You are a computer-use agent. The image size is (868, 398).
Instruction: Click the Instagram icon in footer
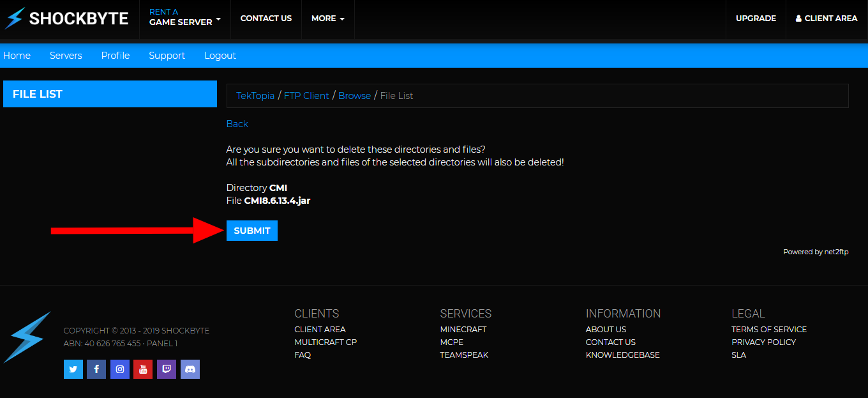120,369
